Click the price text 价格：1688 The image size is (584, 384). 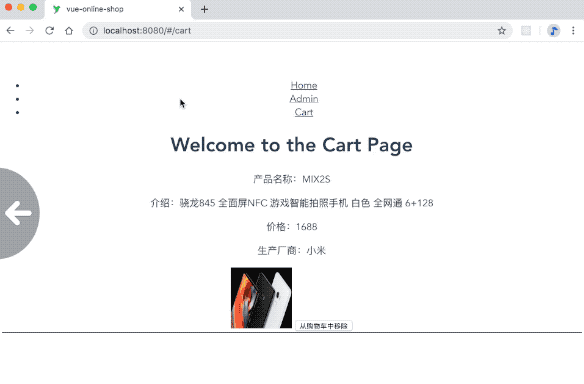coord(292,227)
